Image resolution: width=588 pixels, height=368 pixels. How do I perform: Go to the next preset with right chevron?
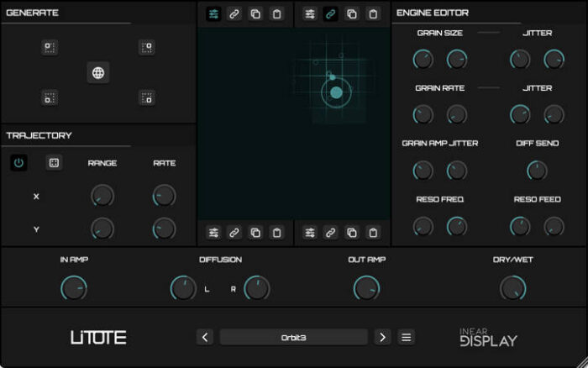coord(383,337)
